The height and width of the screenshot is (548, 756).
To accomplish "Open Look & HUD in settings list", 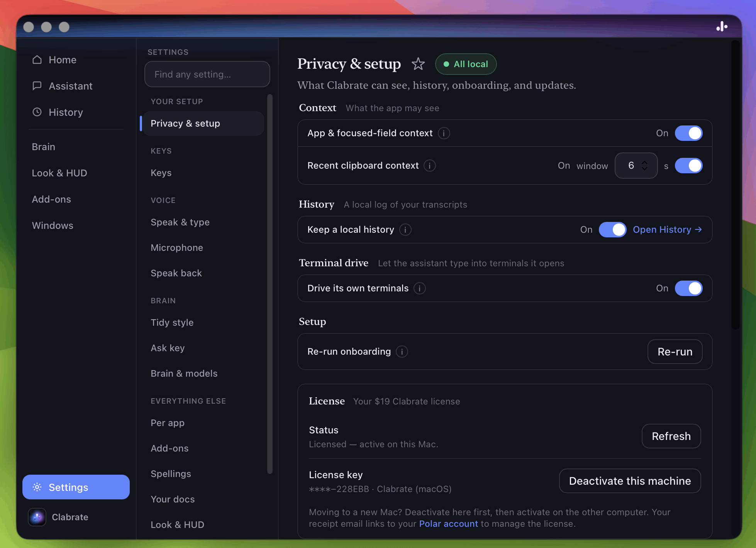I will (203, 525).
